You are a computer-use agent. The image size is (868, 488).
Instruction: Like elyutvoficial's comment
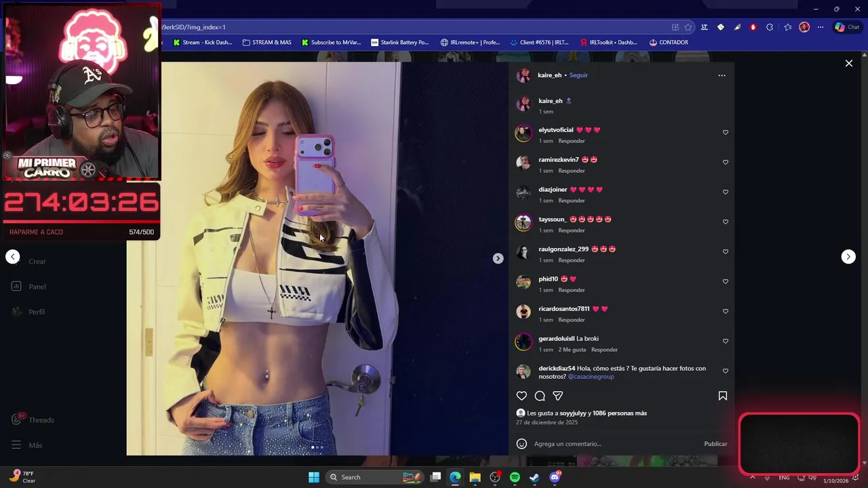click(725, 132)
